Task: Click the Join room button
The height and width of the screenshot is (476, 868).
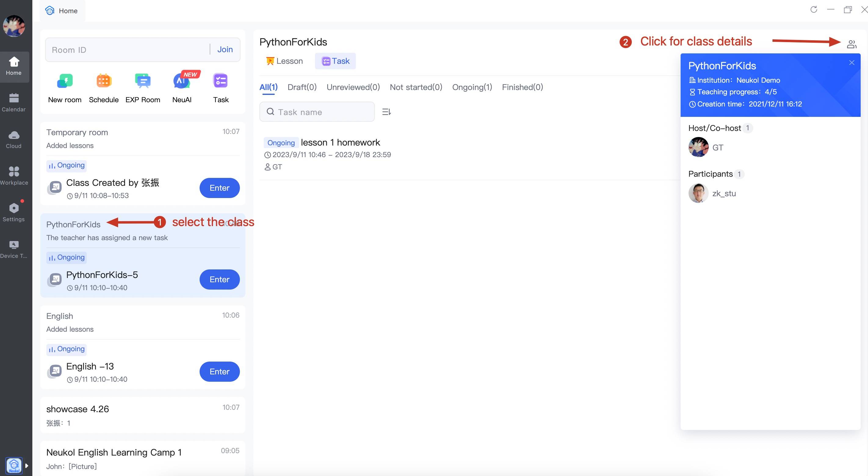Action: coord(225,49)
